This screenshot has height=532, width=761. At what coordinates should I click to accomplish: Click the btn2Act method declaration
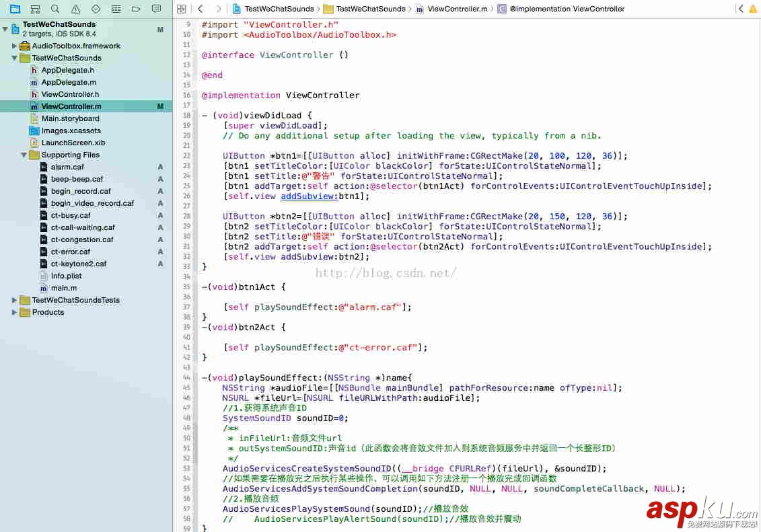click(x=244, y=328)
